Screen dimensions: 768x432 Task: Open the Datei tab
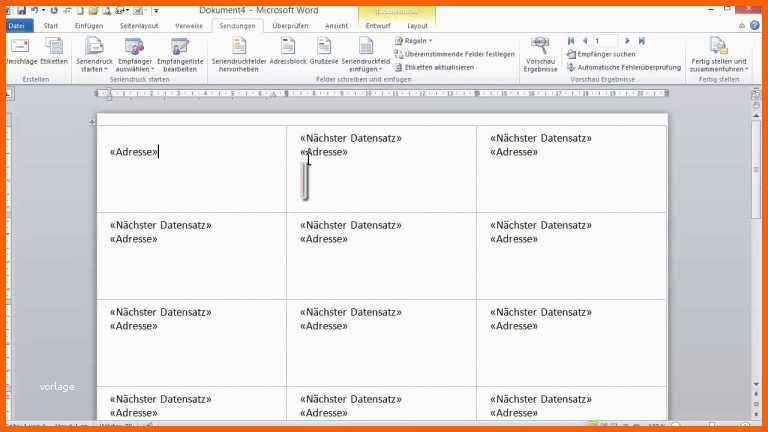[17, 25]
